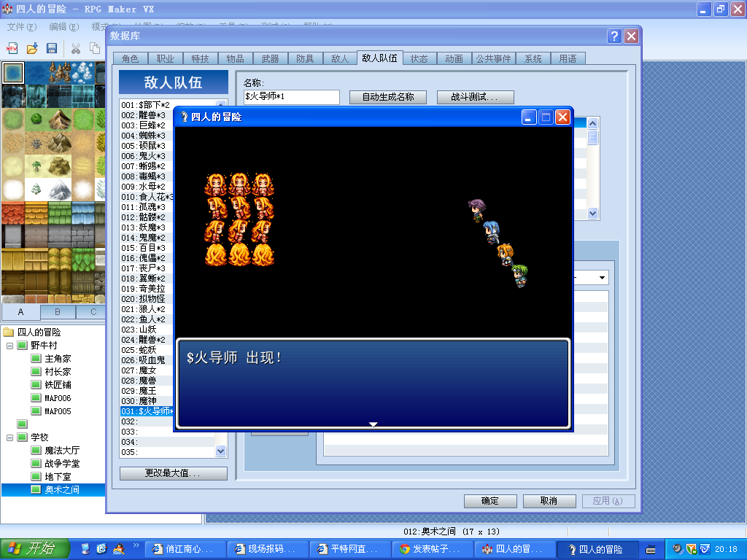Click the 四人的冒险 root folder icon

click(x=9, y=332)
